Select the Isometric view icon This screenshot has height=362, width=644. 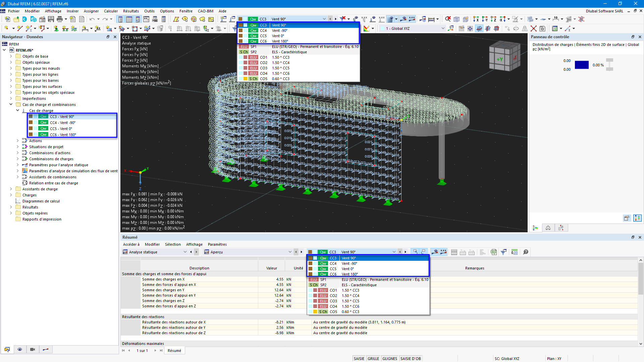(x=457, y=19)
